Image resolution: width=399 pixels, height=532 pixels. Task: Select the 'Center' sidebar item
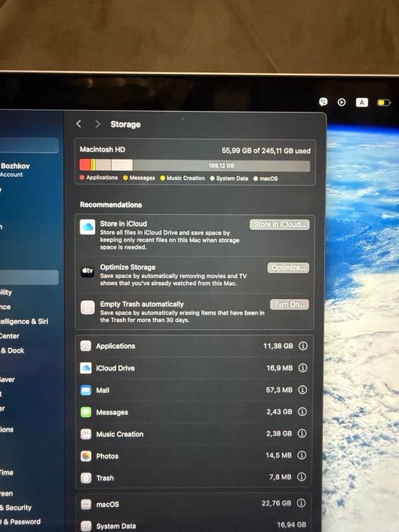[9, 336]
